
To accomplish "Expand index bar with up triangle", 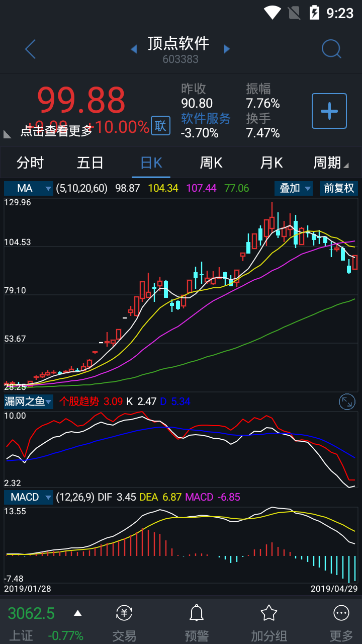I will point(77,613).
